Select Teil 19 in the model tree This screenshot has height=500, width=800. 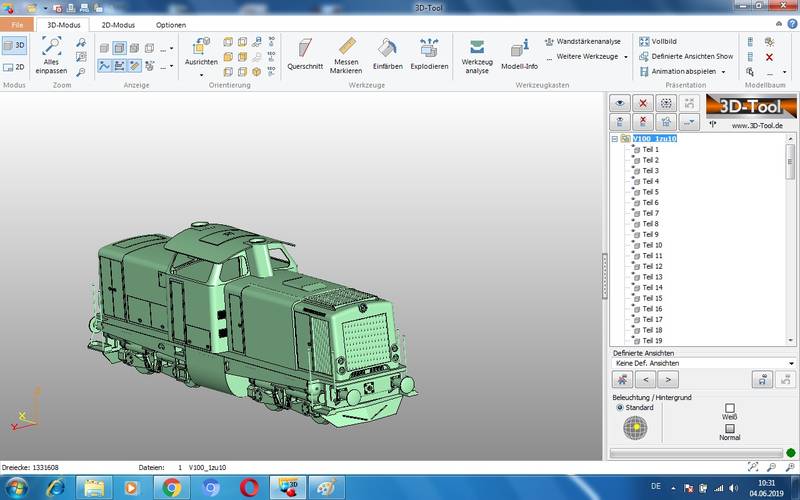coord(653,340)
